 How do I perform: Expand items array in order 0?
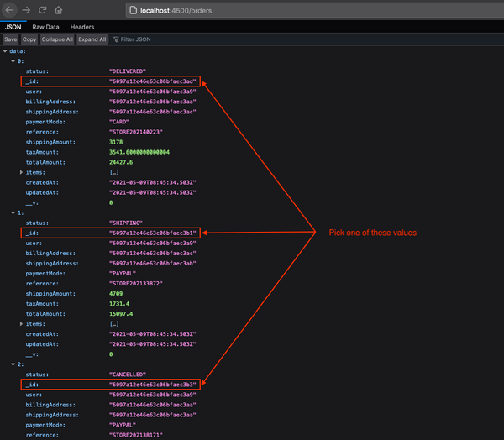21,172
